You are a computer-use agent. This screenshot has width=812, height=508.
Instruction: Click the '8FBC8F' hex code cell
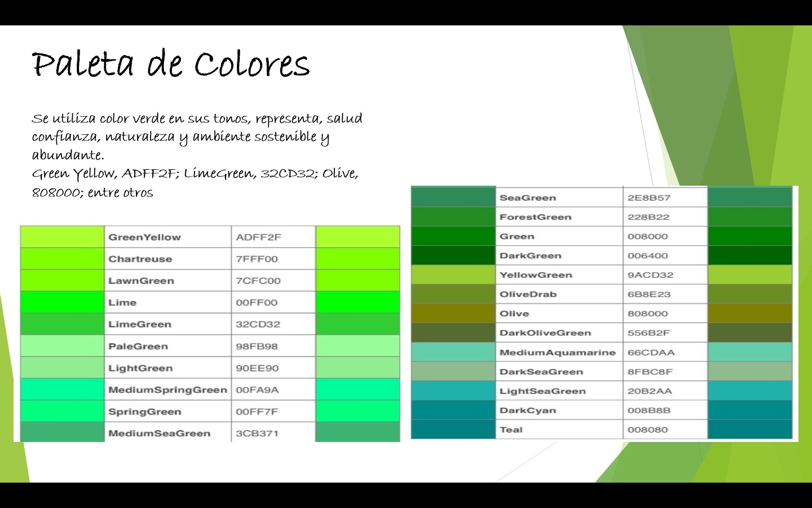pyautogui.click(x=665, y=371)
